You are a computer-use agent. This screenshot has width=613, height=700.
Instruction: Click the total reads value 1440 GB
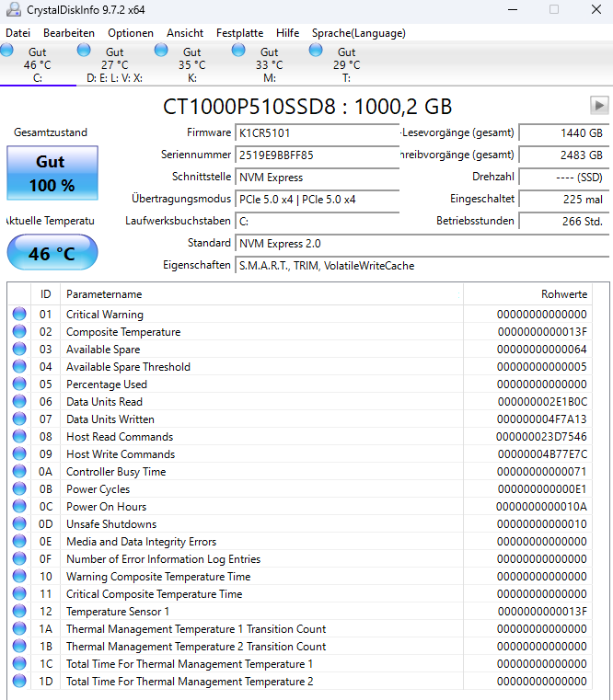point(564,133)
